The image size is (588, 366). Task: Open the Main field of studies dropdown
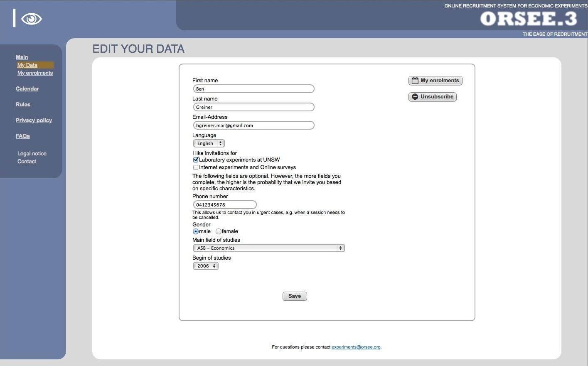tap(268, 248)
